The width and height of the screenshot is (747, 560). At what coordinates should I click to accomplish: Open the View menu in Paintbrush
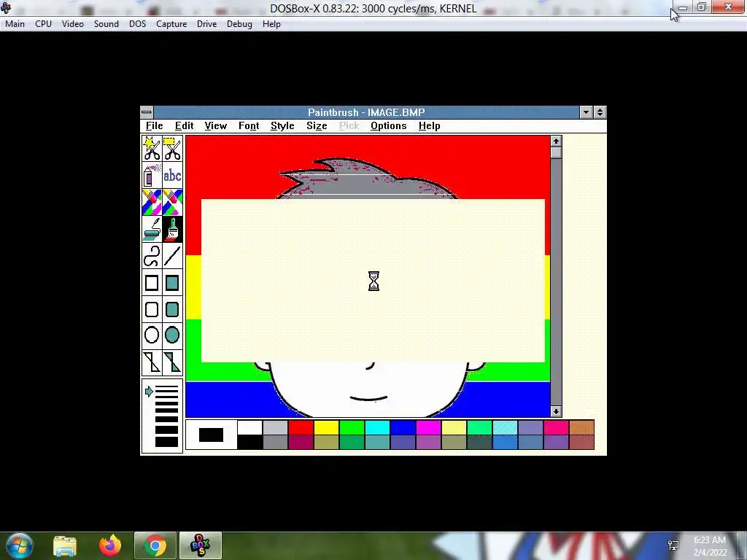[x=216, y=125]
